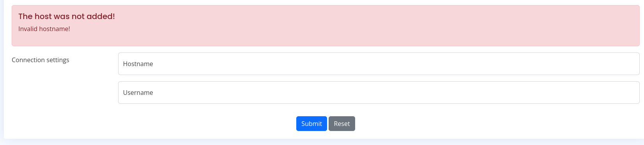
Task: Activate the first connection settings field
Action: point(379,64)
